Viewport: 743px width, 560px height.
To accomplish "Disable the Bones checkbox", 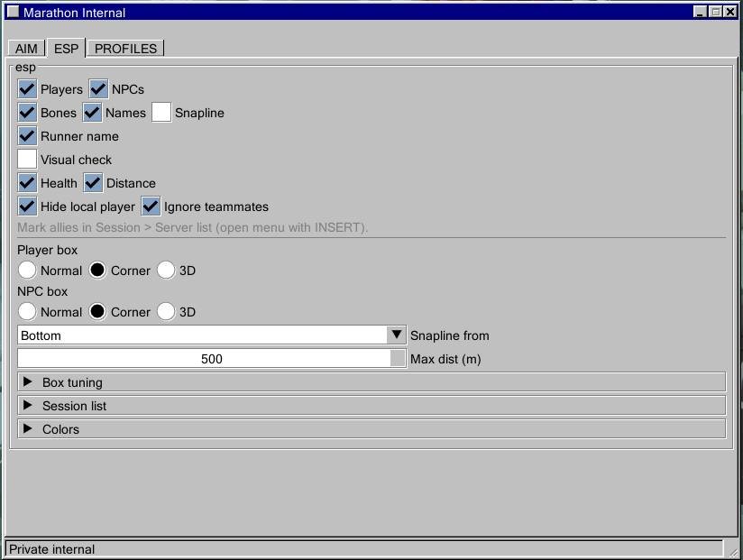I will coord(27,113).
